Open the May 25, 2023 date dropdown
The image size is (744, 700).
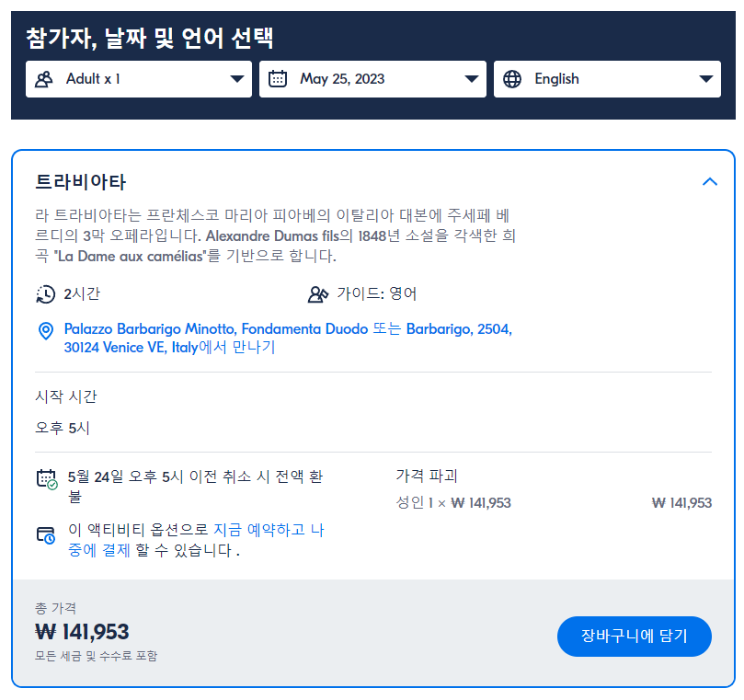[x=372, y=79]
